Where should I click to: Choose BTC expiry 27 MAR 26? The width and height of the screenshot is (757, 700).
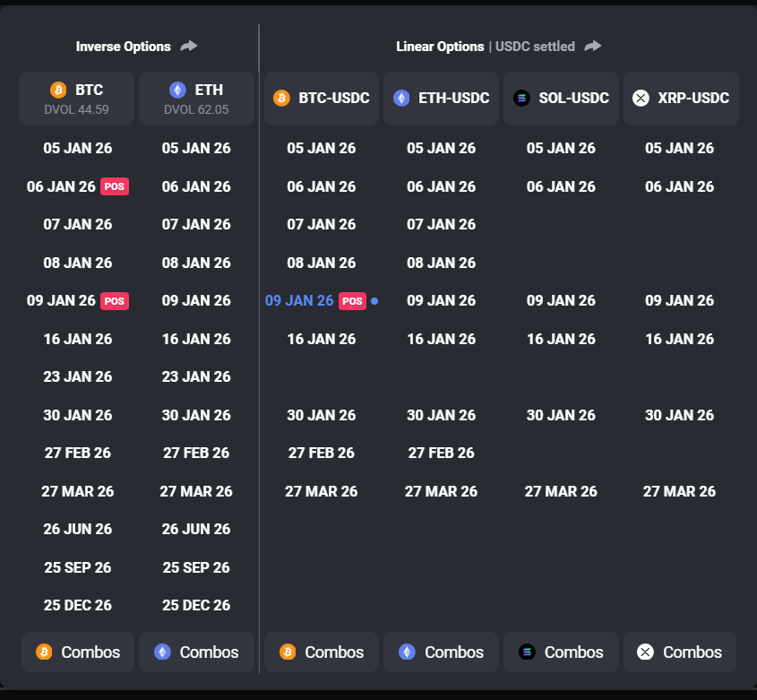pyautogui.click(x=78, y=491)
